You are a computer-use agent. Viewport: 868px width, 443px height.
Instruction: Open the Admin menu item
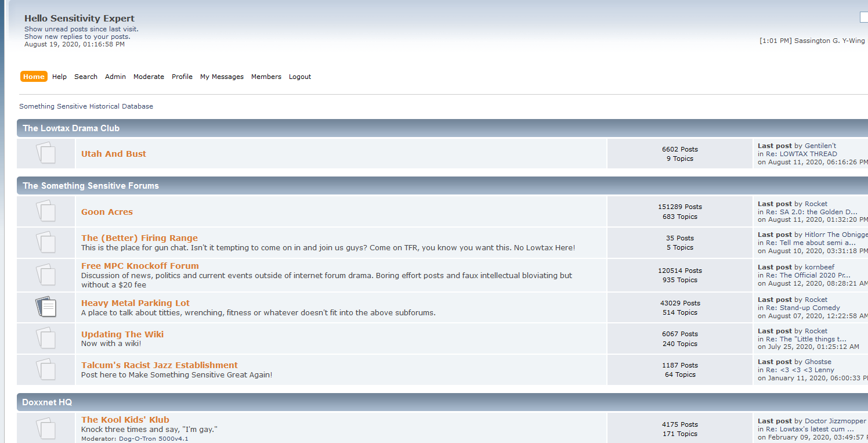point(115,77)
